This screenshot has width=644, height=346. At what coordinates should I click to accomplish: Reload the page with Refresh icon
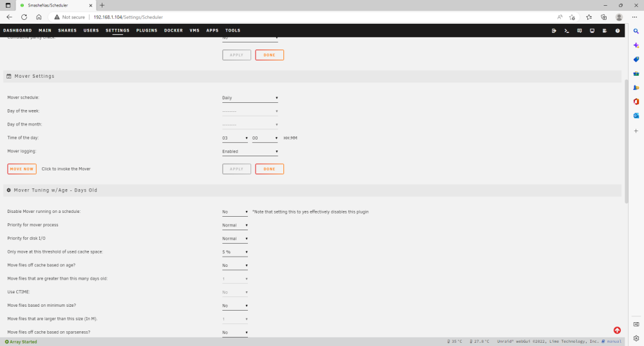pos(24,17)
